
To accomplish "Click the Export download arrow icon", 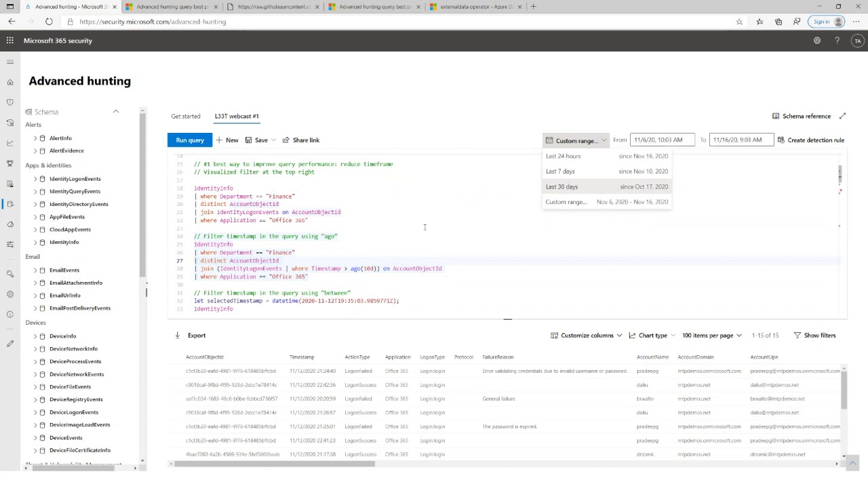I will (177, 335).
